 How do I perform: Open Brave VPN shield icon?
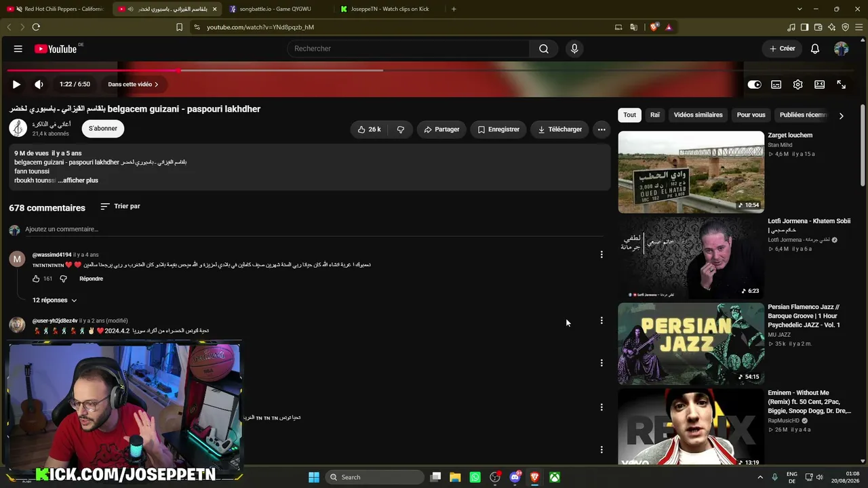(846, 27)
